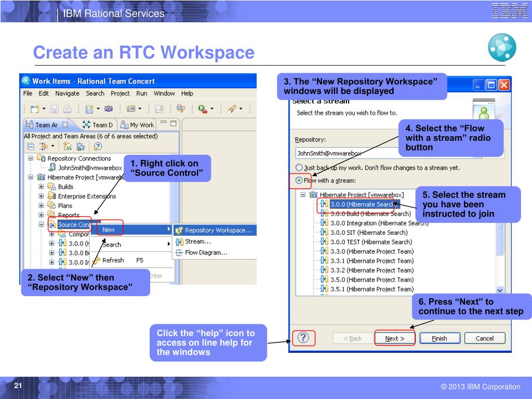Click the Next > button
Viewport: 532px width, 399px height.
[x=395, y=338]
